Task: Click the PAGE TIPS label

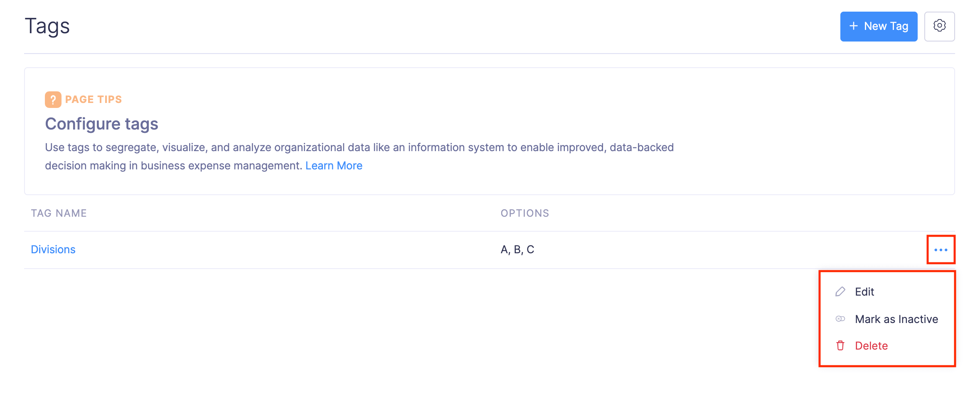Action: (94, 100)
